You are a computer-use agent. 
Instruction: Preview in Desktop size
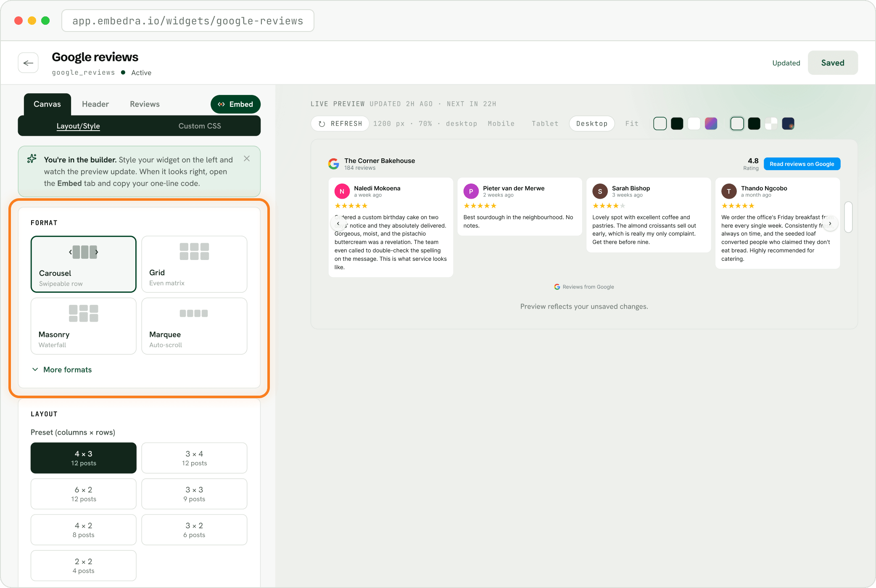pyautogui.click(x=592, y=123)
